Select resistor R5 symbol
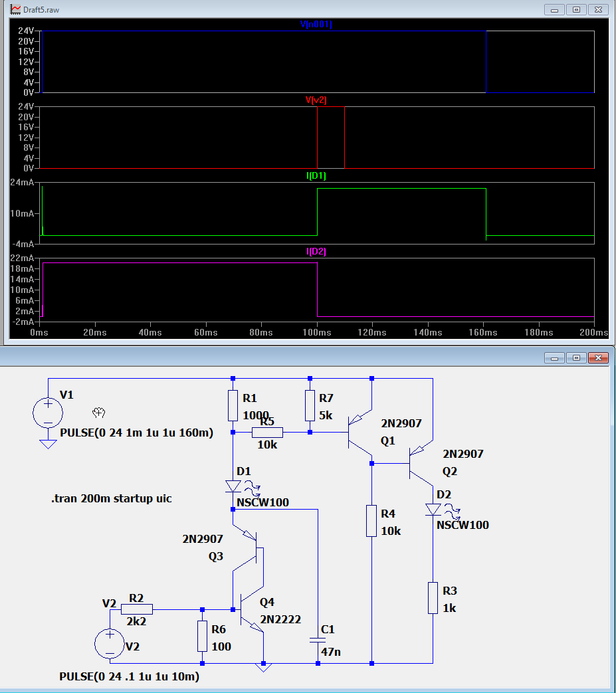 pyautogui.click(x=267, y=433)
